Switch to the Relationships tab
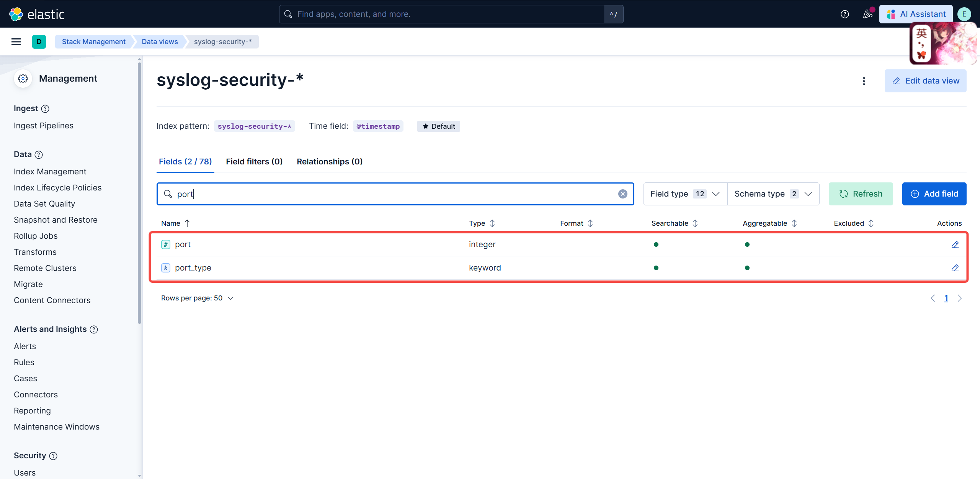The height and width of the screenshot is (479, 980). coord(329,162)
